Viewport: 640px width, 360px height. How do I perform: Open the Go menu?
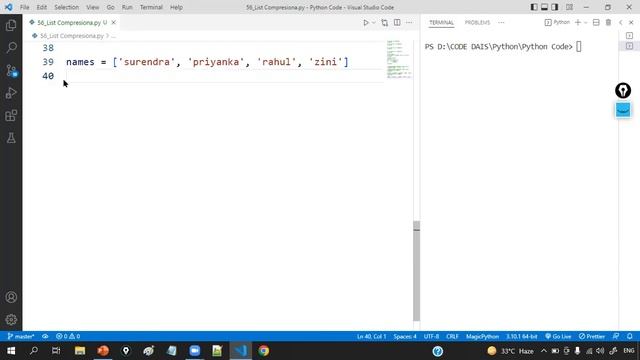(x=111, y=7)
